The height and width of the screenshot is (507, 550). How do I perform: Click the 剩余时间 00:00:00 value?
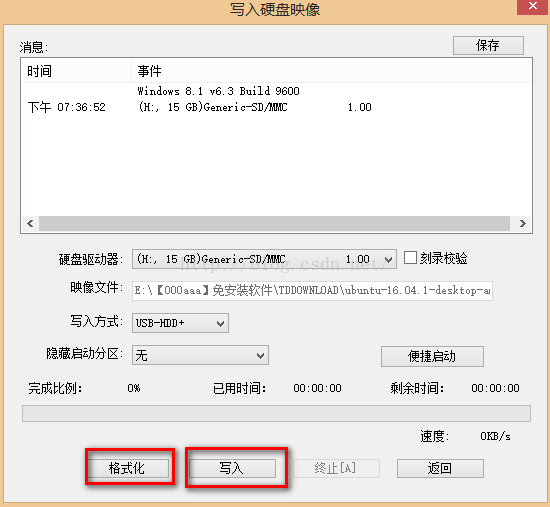[495, 388]
